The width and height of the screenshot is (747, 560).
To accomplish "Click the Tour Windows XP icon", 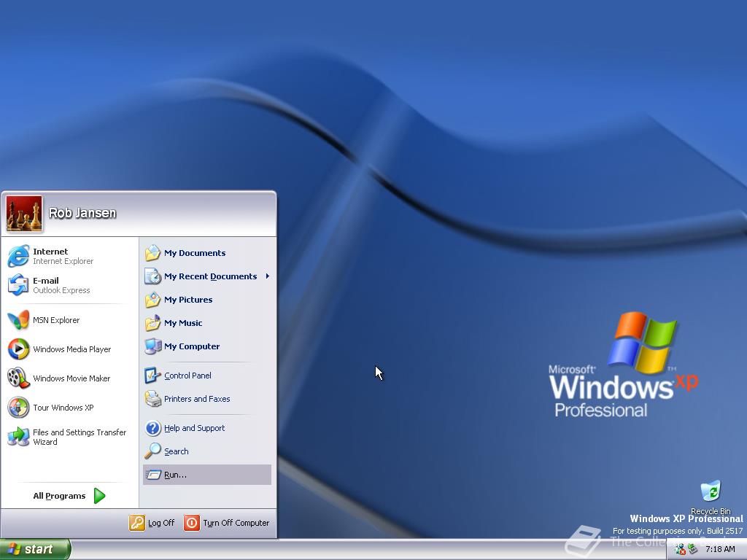I will click(x=18, y=408).
